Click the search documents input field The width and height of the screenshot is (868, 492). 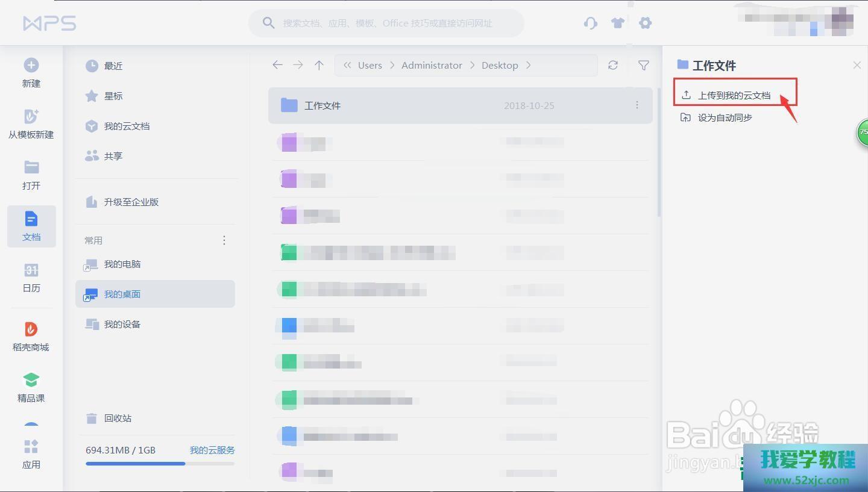tap(388, 23)
